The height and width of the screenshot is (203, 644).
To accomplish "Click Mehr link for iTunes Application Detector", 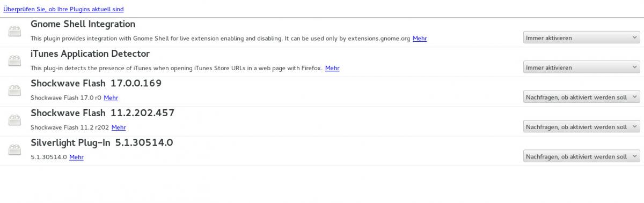I will (332, 68).
